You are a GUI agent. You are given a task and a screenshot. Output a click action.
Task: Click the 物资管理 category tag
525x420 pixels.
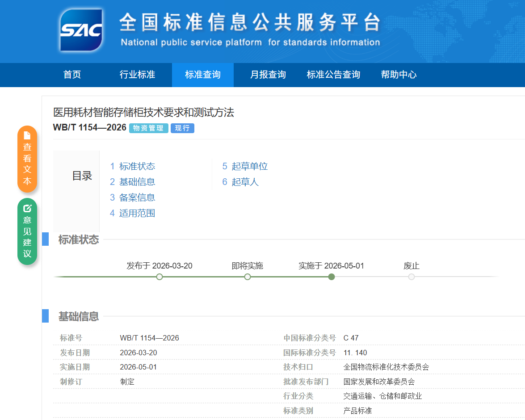[x=148, y=128]
